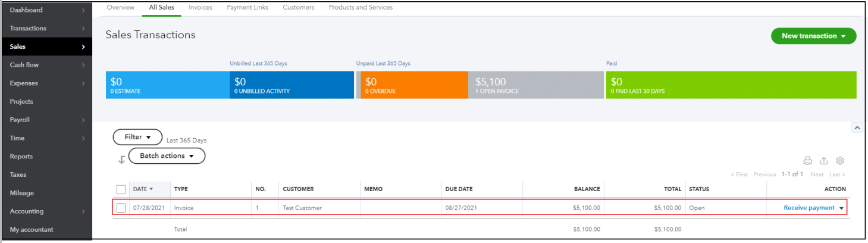
Task: Sort by the CUSTOMER column header
Action: [298, 189]
